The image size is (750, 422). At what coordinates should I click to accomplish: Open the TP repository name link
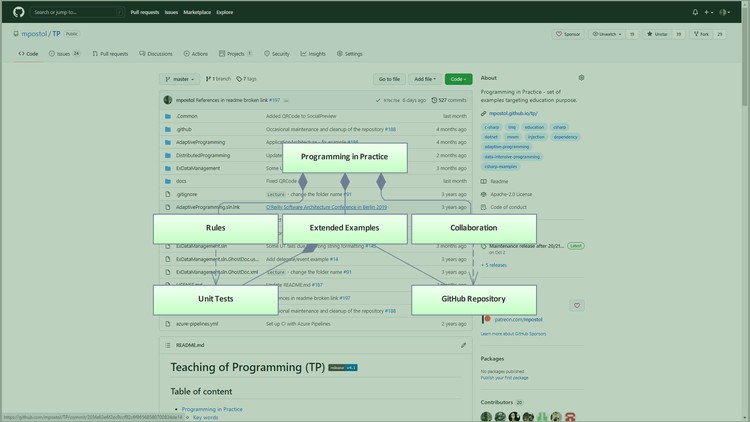pyautogui.click(x=56, y=34)
